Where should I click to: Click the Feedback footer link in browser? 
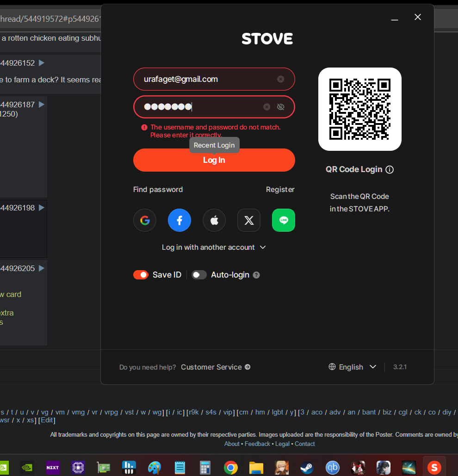[257, 444]
